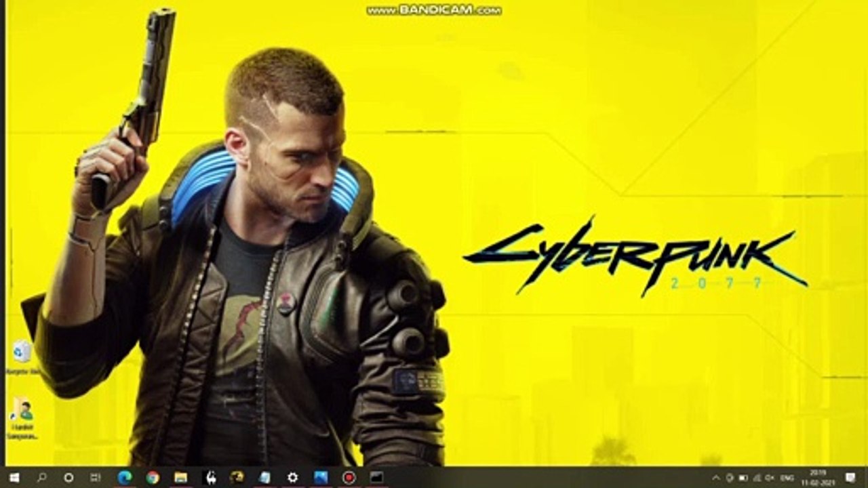
Task: Open the dark window app on taskbar
Action: (376, 477)
